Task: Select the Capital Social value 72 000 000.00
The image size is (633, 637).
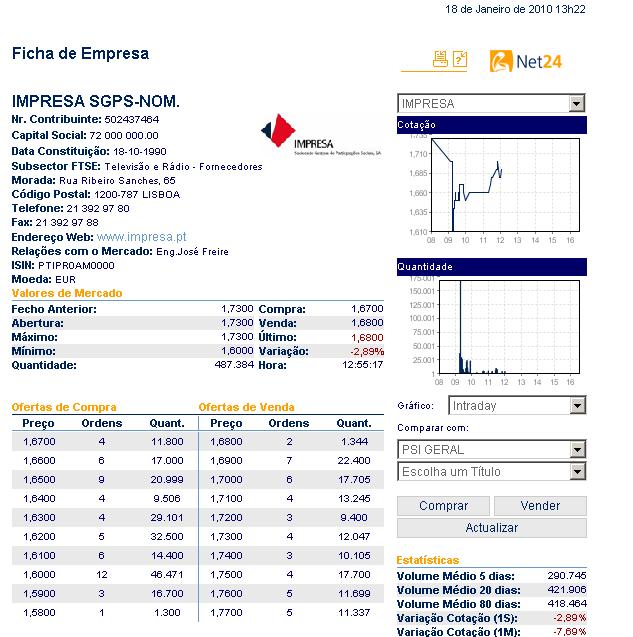Action: point(124,136)
